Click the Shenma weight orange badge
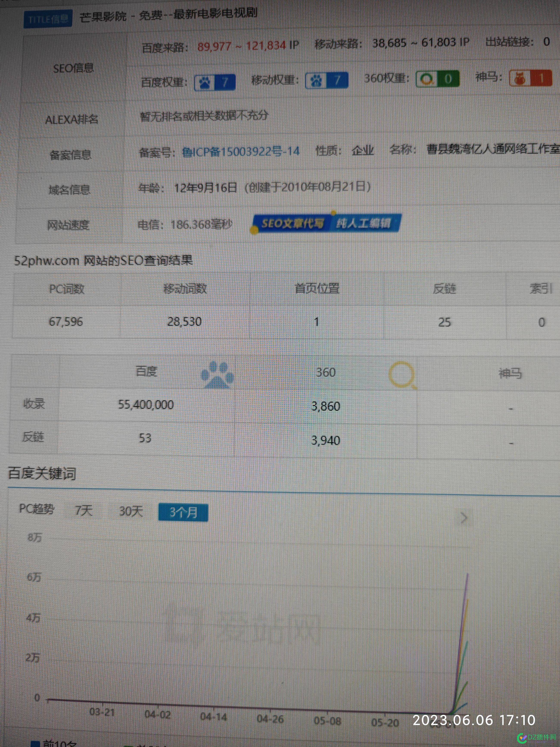560x747 pixels. [531, 78]
